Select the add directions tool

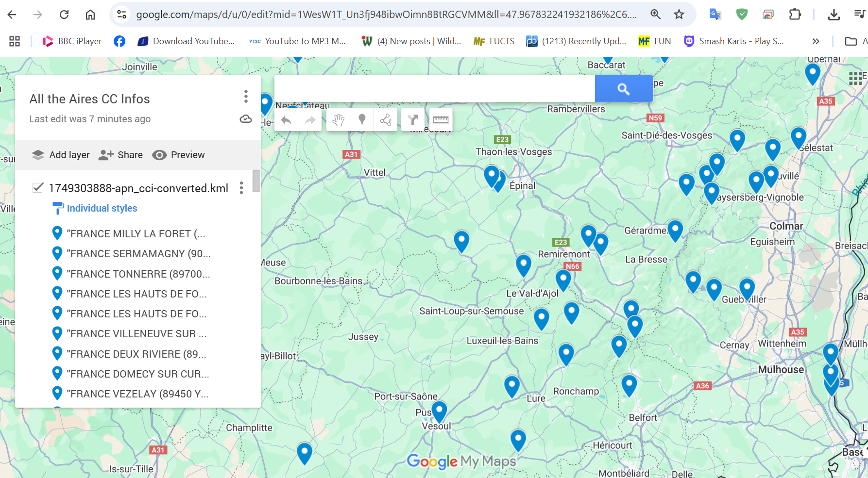(x=413, y=120)
